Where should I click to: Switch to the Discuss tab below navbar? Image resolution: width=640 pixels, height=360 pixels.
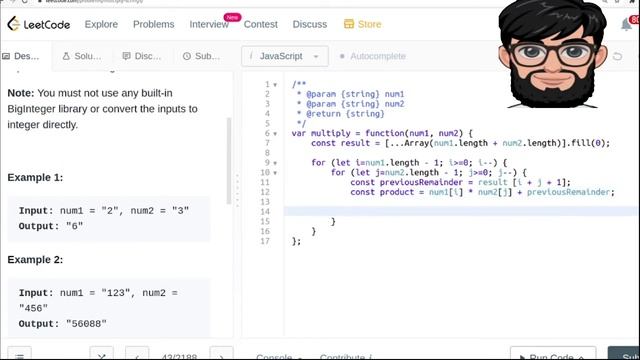tap(142, 56)
